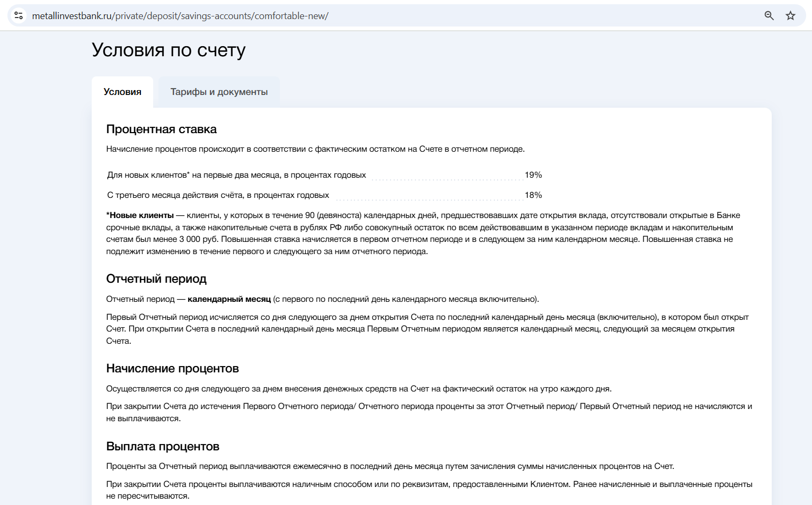Click the bold *Новые клиенты footnote term

click(140, 215)
